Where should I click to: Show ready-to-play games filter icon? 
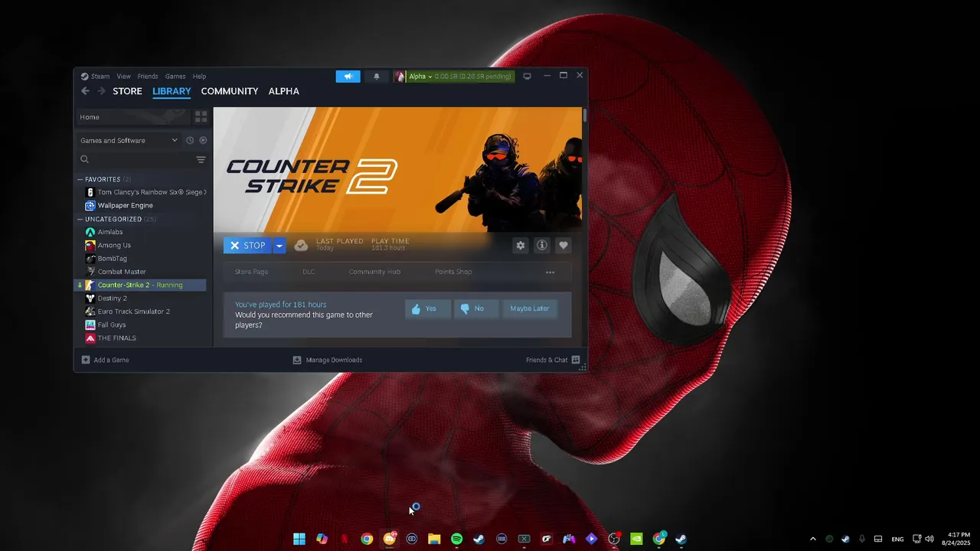point(203,140)
